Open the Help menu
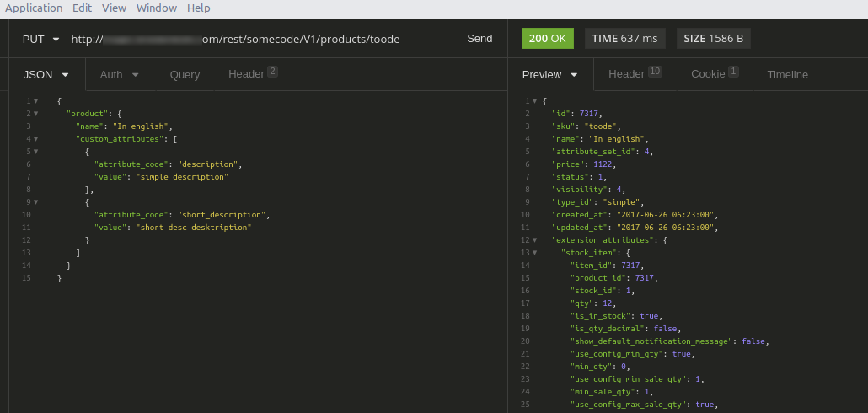868x413 pixels. [x=198, y=8]
